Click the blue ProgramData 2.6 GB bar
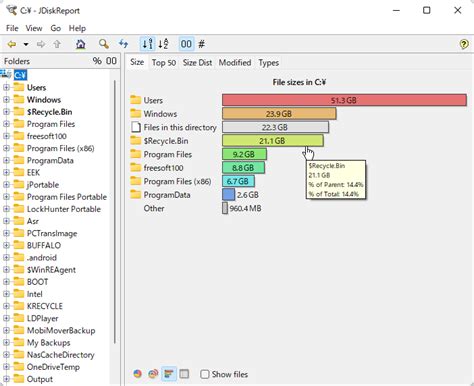474x386 pixels. (228, 195)
